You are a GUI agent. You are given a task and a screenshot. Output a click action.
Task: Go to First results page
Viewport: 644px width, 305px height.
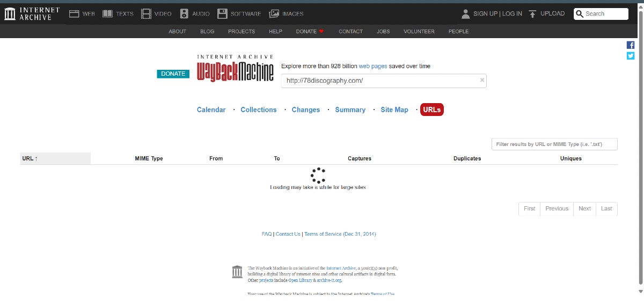tap(530, 208)
